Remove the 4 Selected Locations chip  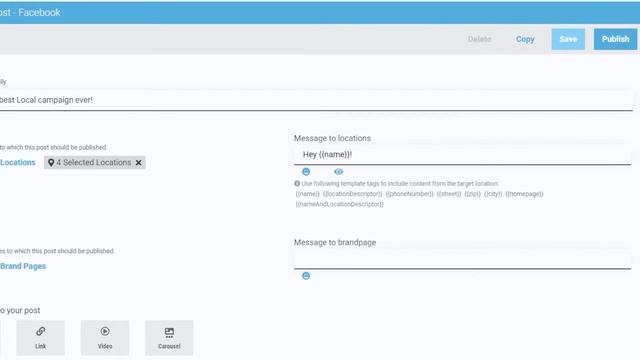pyautogui.click(x=138, y=162)
